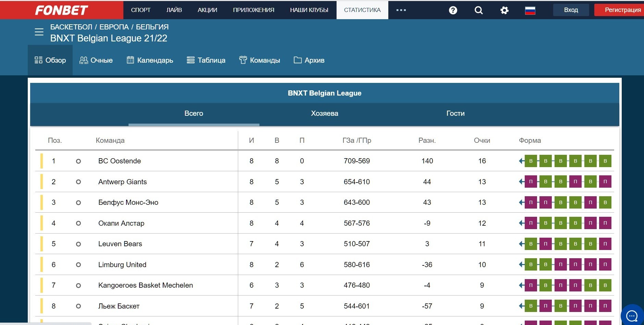Screen dimensions: 644x325
Task: Open the Таблица tab
Action: [x=206, y=60]
